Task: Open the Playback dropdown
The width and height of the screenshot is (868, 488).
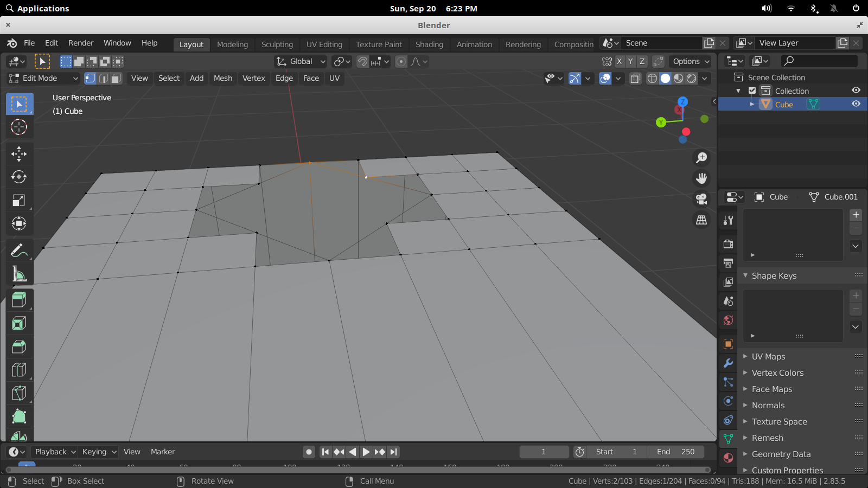Action: coord(55,452)
